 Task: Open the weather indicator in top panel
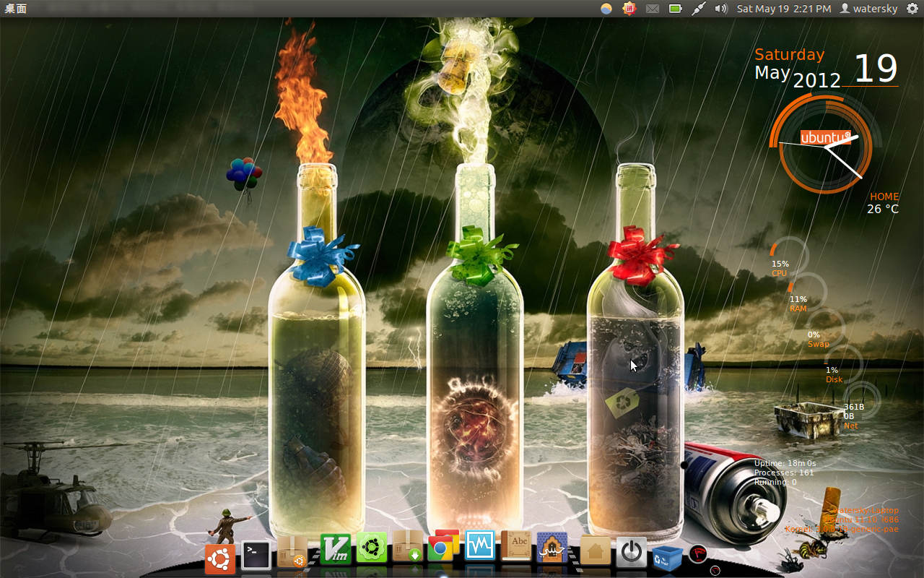(x=606, y=9)
